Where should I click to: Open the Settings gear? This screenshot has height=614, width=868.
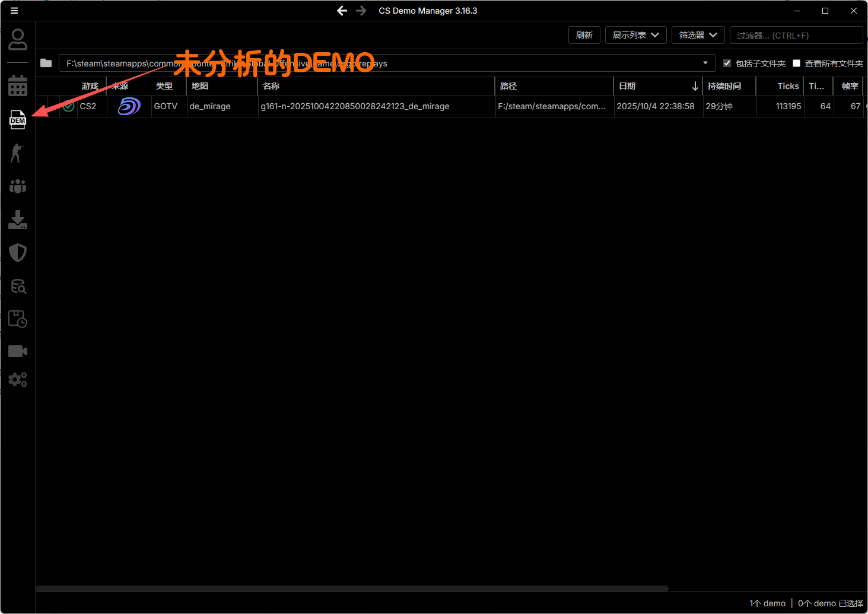coord(18,380)
